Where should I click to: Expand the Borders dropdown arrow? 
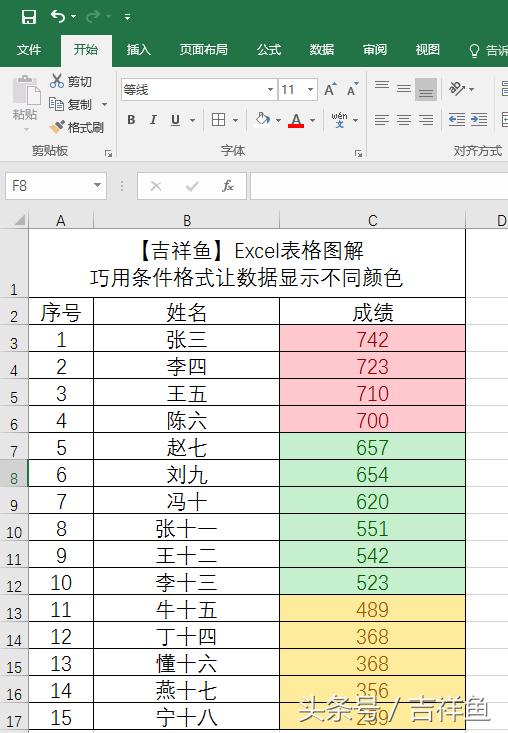[236, 120]
